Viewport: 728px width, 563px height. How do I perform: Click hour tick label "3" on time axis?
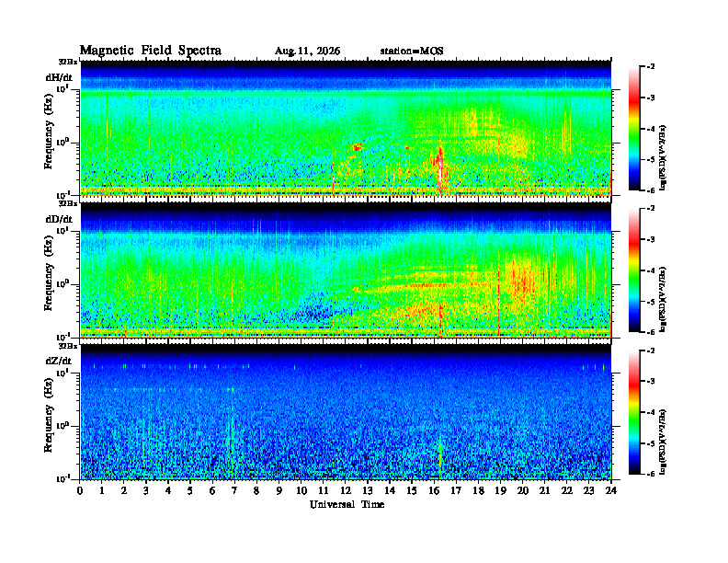pos(146,491)
